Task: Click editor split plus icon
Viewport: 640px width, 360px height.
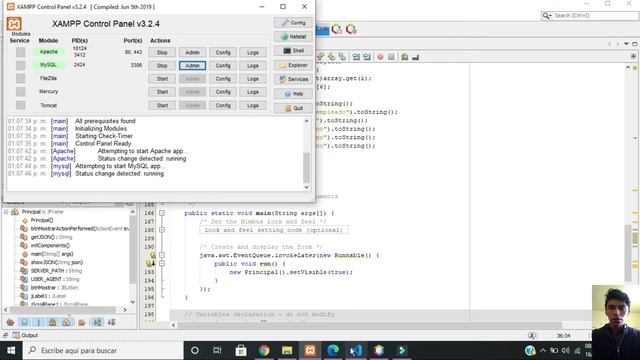Action: (633, 56)
